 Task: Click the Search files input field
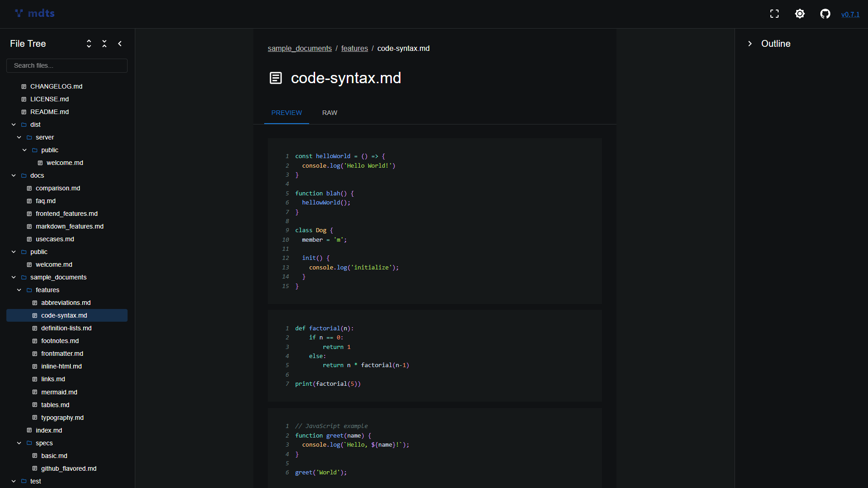coord(67,65)
